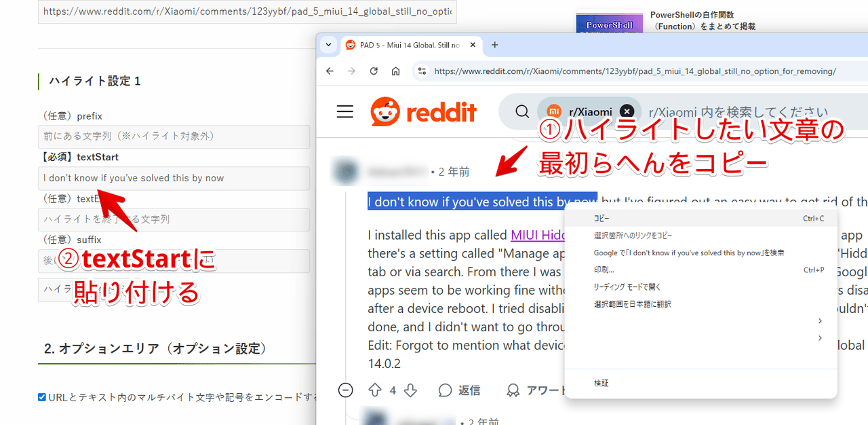Search Google for the selected text

pyautogui.click(x=701, y=253)
